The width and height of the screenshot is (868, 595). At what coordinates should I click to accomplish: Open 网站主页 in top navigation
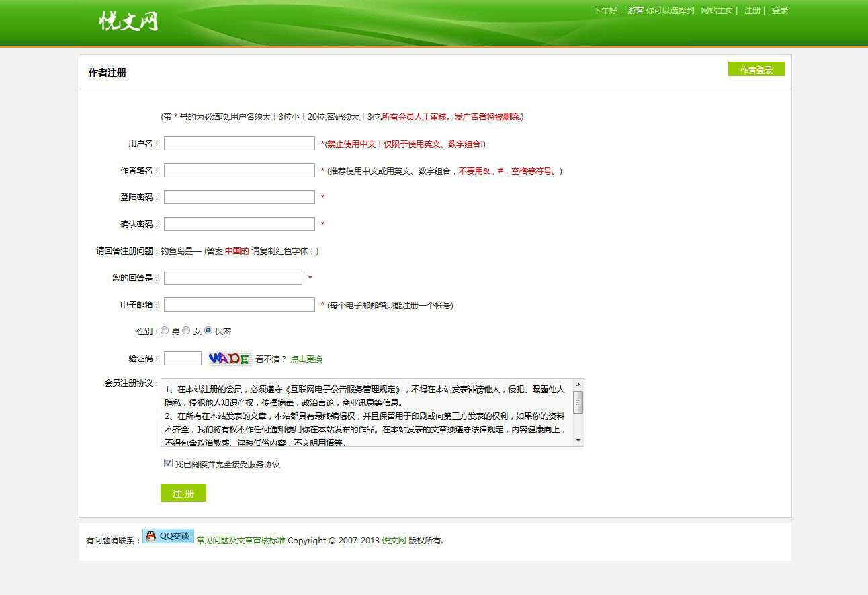tap(717, 11)
